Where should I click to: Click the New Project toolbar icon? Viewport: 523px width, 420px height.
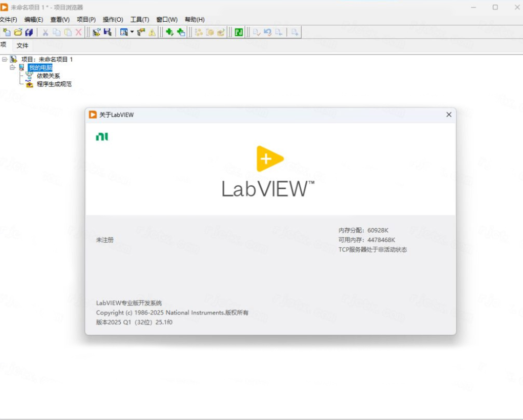[x=7, y=32]
